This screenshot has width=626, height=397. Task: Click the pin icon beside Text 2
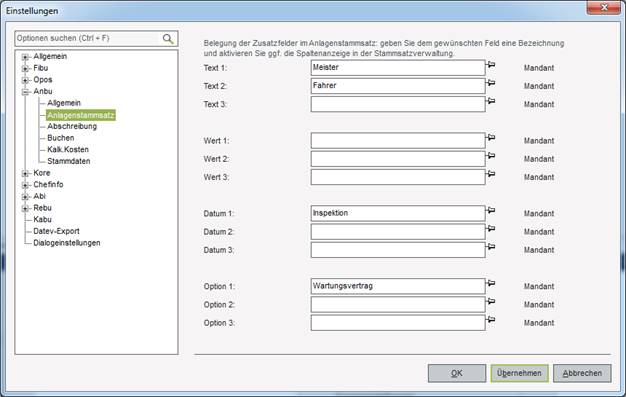(x=491, y=83)
